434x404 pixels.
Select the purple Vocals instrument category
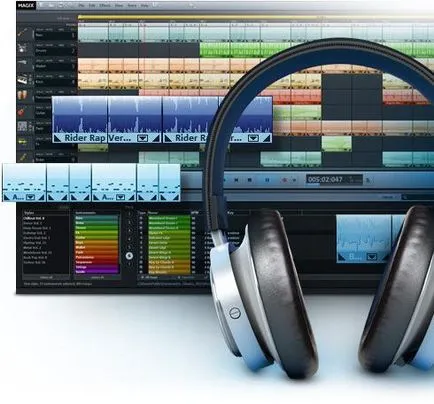[97, 272]
